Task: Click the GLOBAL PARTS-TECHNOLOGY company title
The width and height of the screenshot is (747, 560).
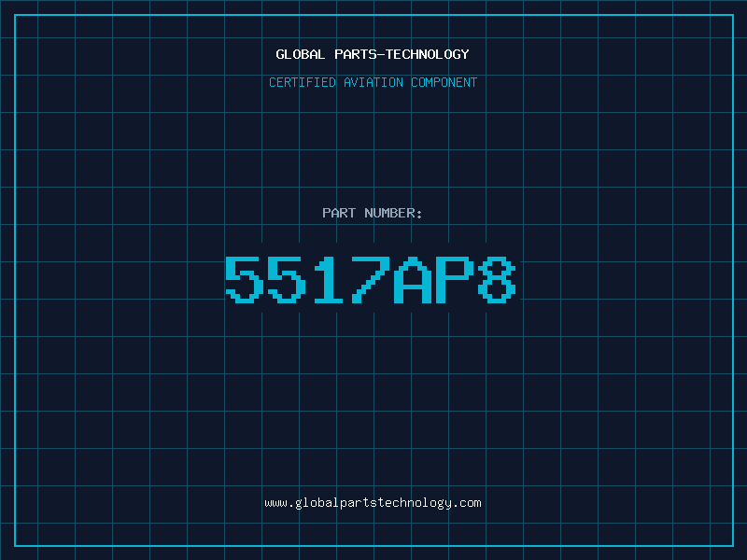Action: (373, 54)
